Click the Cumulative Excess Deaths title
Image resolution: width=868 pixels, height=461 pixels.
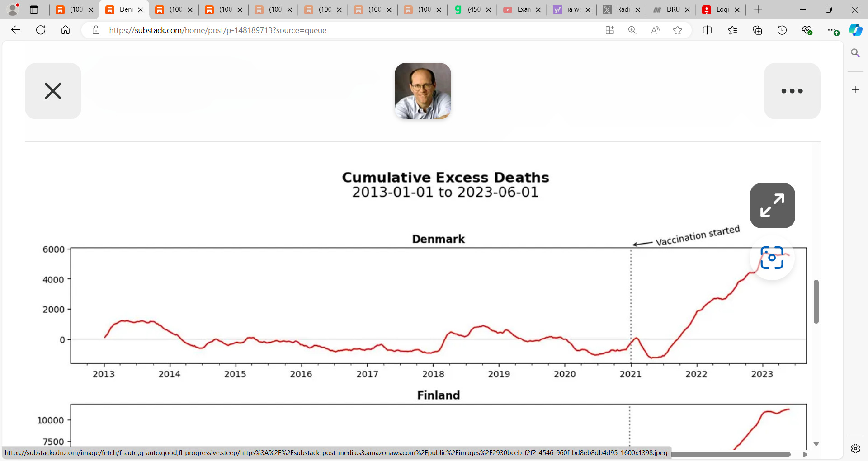(445, 177)
